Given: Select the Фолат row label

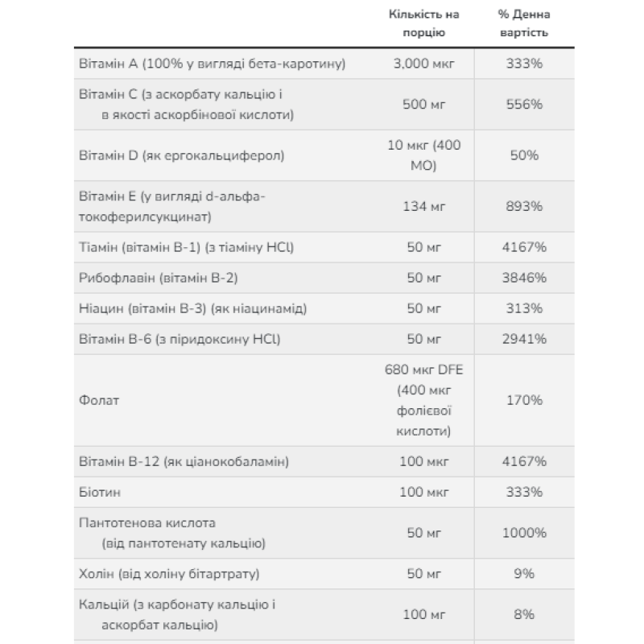Looking at the screenshot, I should coord(99,400).
